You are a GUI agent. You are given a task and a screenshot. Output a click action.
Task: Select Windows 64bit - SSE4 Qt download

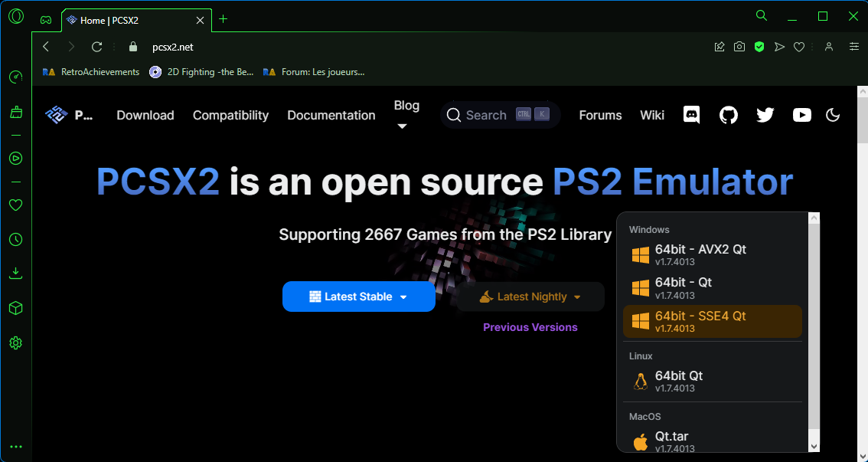(x=713, y=321)
